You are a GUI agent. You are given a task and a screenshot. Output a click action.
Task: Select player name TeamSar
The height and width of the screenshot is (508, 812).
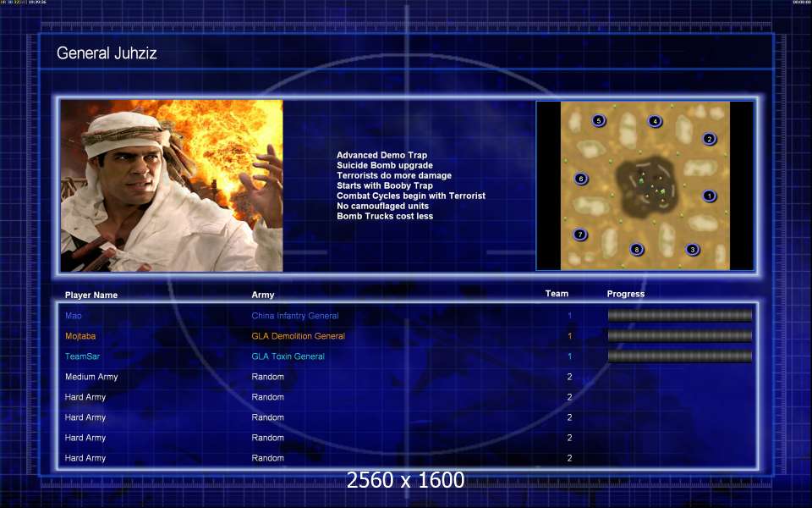pyautogui.click(x=82, y=356)
